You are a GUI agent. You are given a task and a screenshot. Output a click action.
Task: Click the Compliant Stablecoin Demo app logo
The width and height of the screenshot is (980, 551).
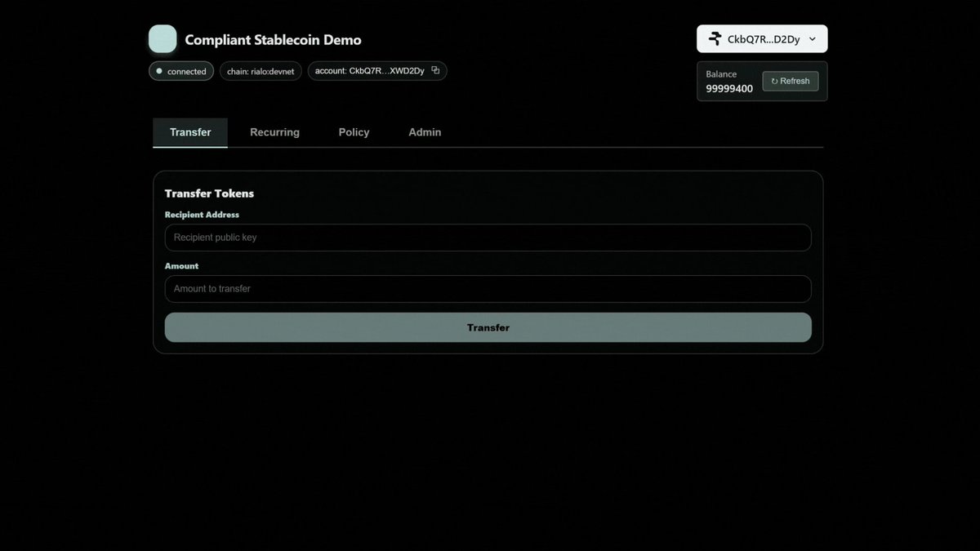pos(163,39)
